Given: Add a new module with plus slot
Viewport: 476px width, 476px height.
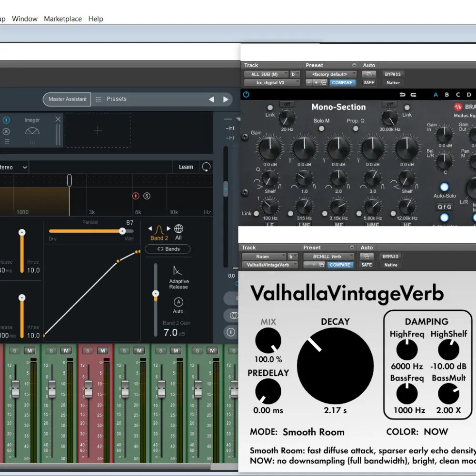Looking at the screenshot, I should [98, 130].
